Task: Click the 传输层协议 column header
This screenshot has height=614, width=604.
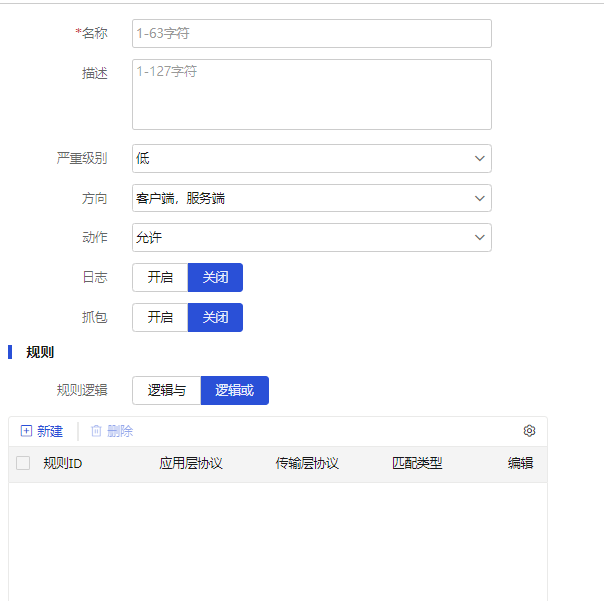Action: point(307,463)
